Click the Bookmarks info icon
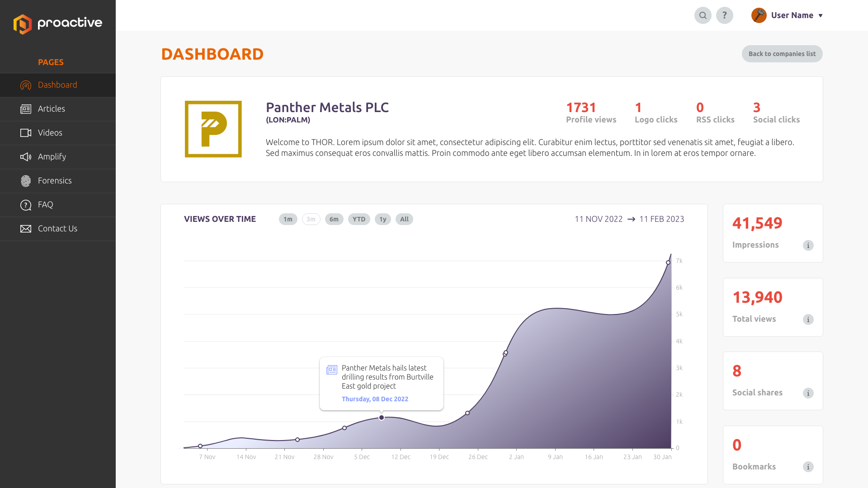 click(x=808, y=467)
